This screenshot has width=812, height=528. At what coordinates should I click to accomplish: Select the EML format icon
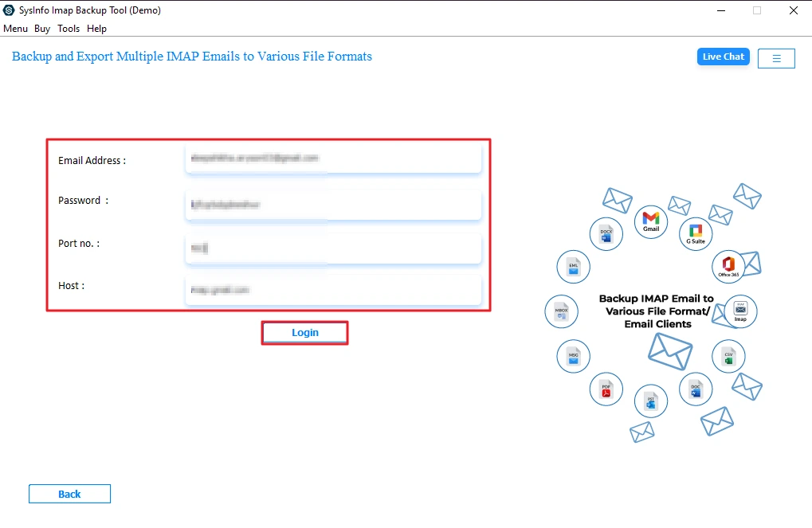click(x=572, y=267)
